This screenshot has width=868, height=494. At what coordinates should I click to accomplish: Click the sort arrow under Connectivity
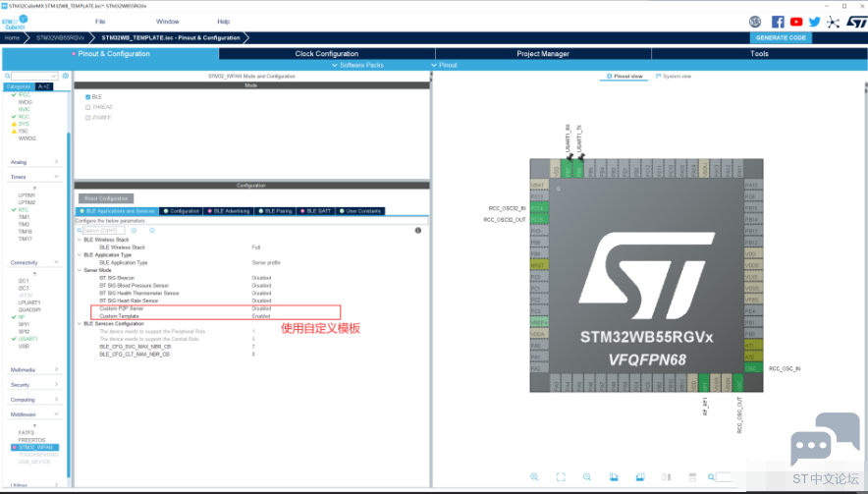34,274
